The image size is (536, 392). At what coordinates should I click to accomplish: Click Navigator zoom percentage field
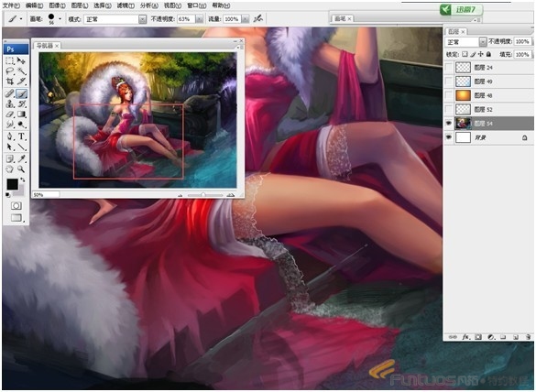coord(46,195)
